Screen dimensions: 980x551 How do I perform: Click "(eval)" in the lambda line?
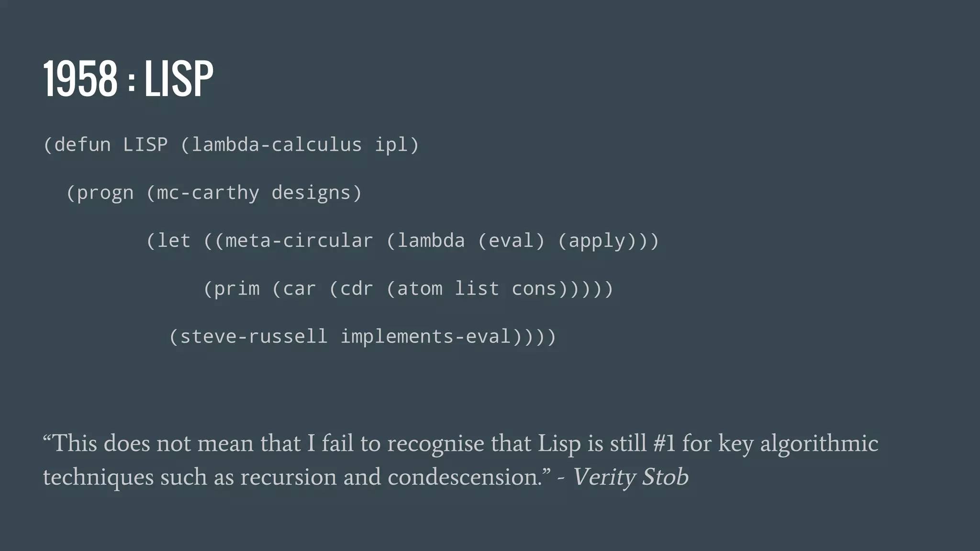(512, 241)
